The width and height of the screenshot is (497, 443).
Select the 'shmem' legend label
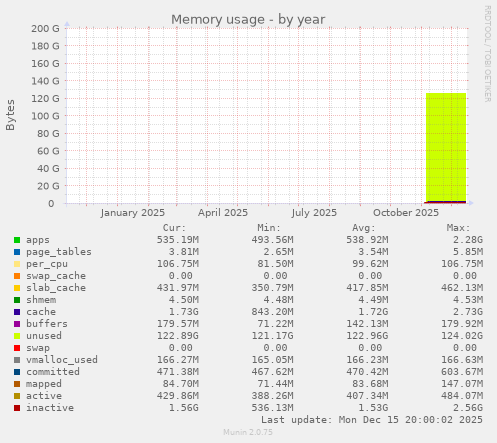point(41,300)
